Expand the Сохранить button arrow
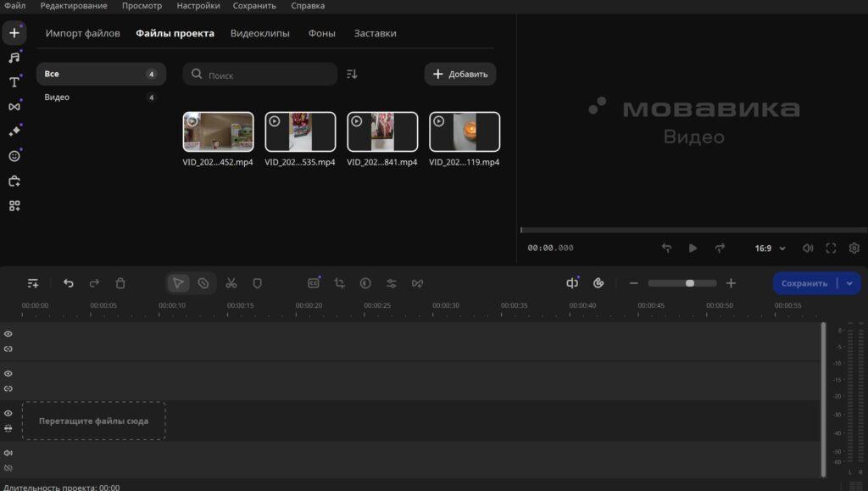The height and width of the screenshot is (491, 868). tap(849, 283)
